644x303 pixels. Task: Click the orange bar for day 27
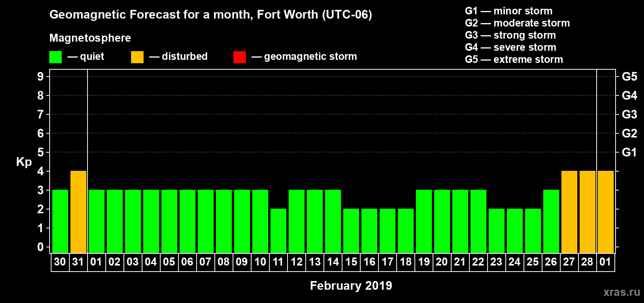[x=569, y=212]
